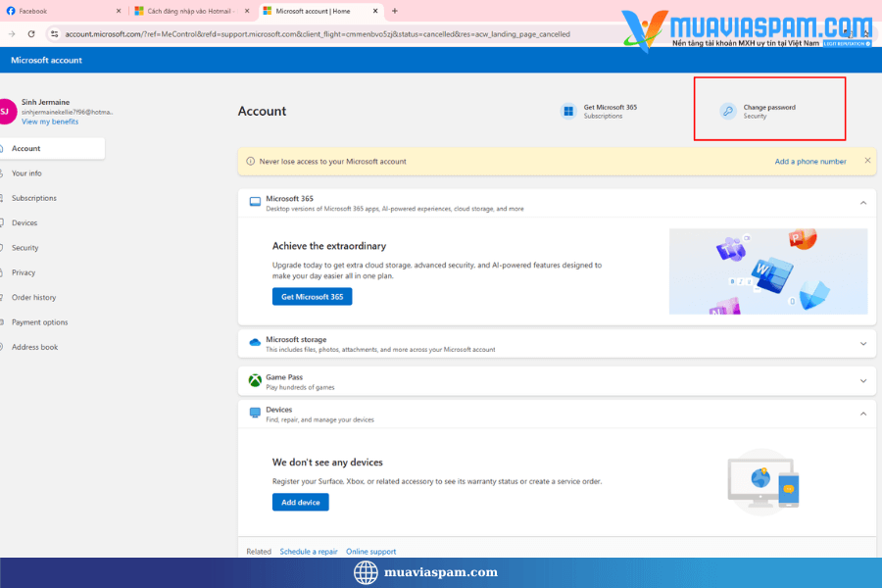Click the Get Microsoft 365 grid icon
Screen dimensions: 882x588
tap(568, 112)
